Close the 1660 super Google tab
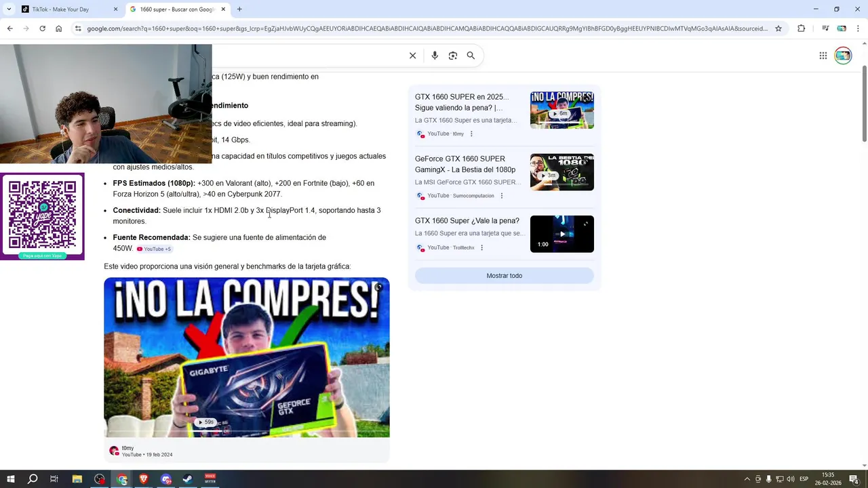 point(223,9)
